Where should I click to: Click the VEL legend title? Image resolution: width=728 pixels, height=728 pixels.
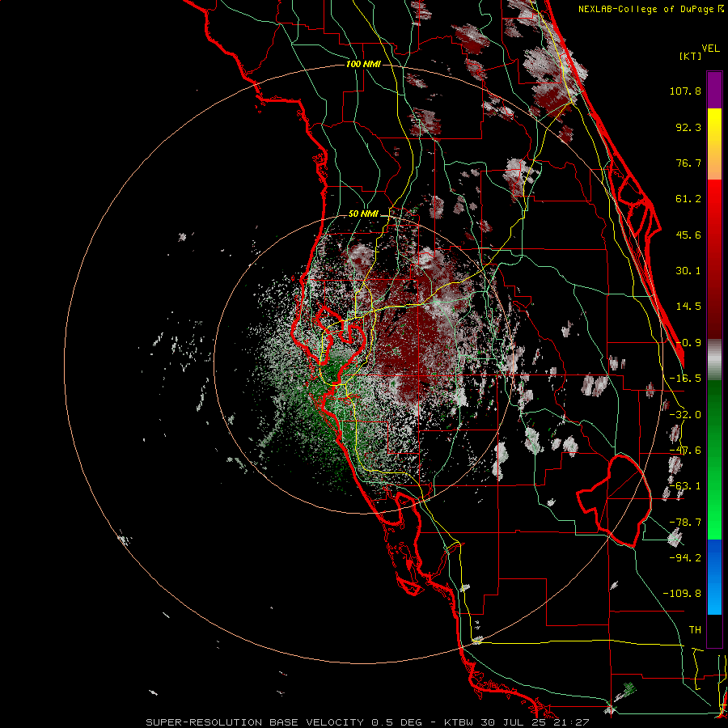pos(711,49)
